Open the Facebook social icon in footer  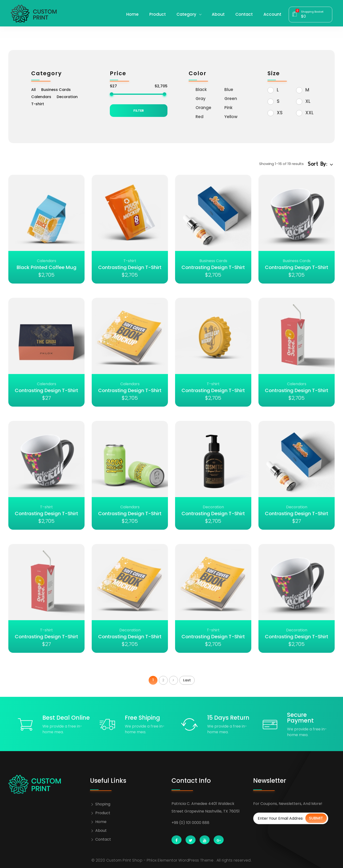pos(177,840)
